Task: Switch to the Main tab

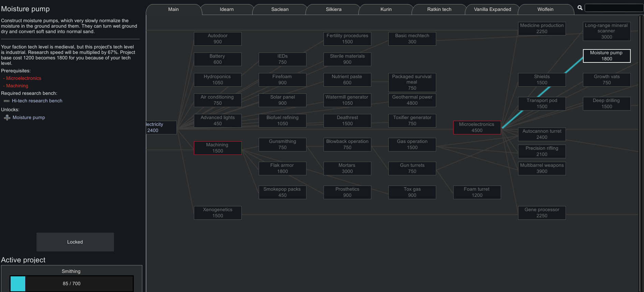Action: [173, 10]
